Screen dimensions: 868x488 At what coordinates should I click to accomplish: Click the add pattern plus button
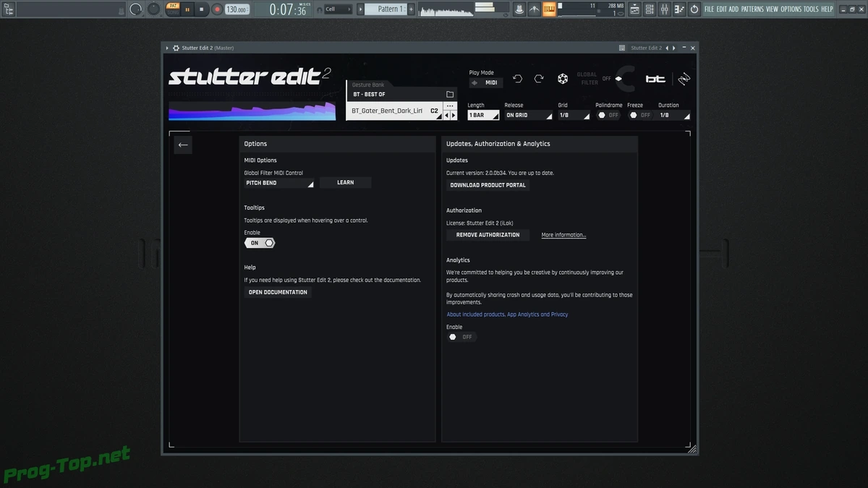412,9
